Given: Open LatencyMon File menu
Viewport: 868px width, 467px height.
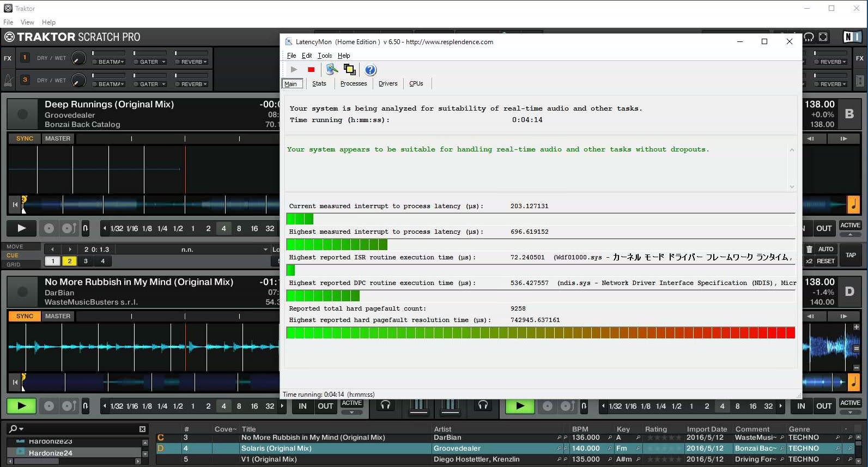Looking at the screenshot, I should pos(292,56).
